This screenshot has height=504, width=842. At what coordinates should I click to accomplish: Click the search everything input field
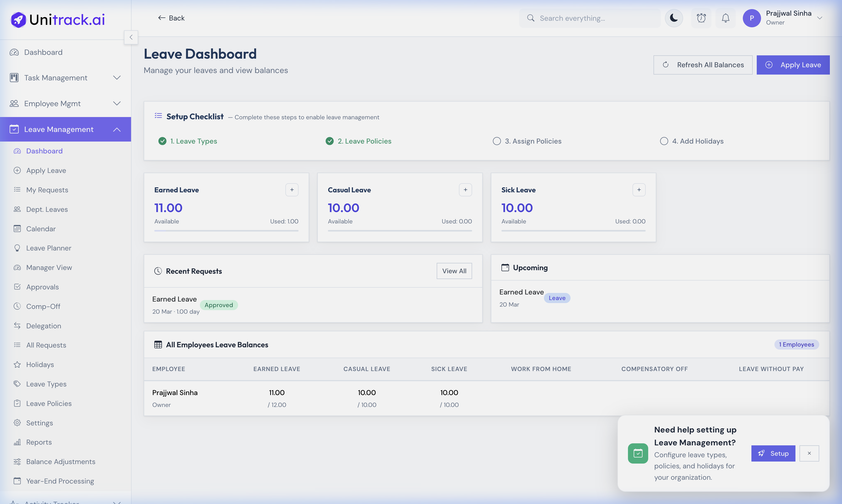point(590,18)
